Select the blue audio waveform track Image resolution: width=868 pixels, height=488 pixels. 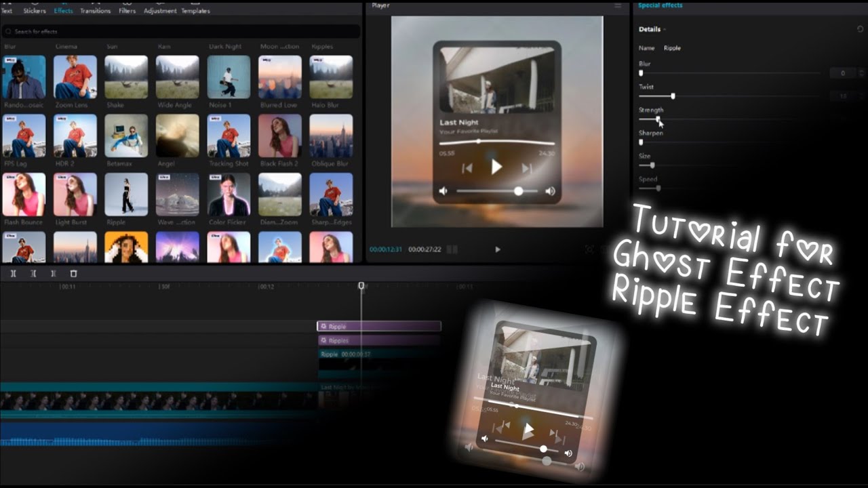[x=159, y=434]
